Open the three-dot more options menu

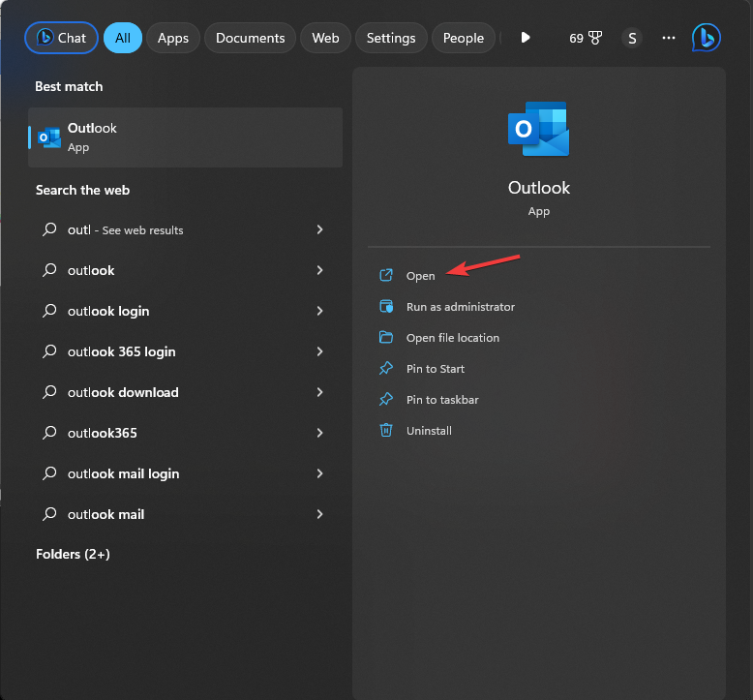(669, 38)
